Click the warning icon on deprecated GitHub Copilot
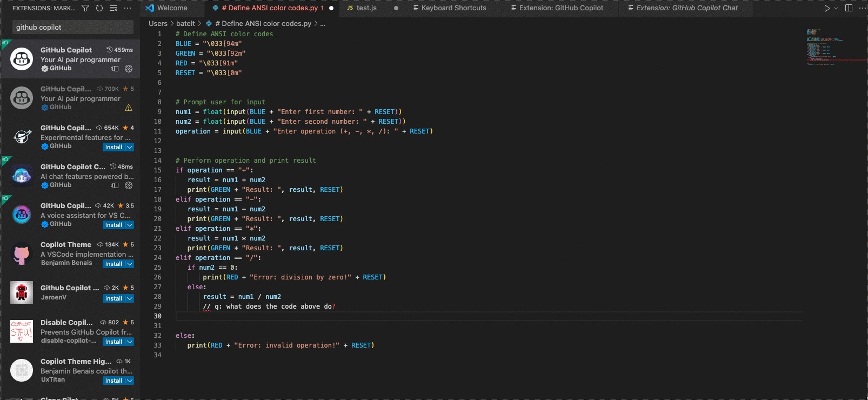868x400 pixels. click(129, 108)
